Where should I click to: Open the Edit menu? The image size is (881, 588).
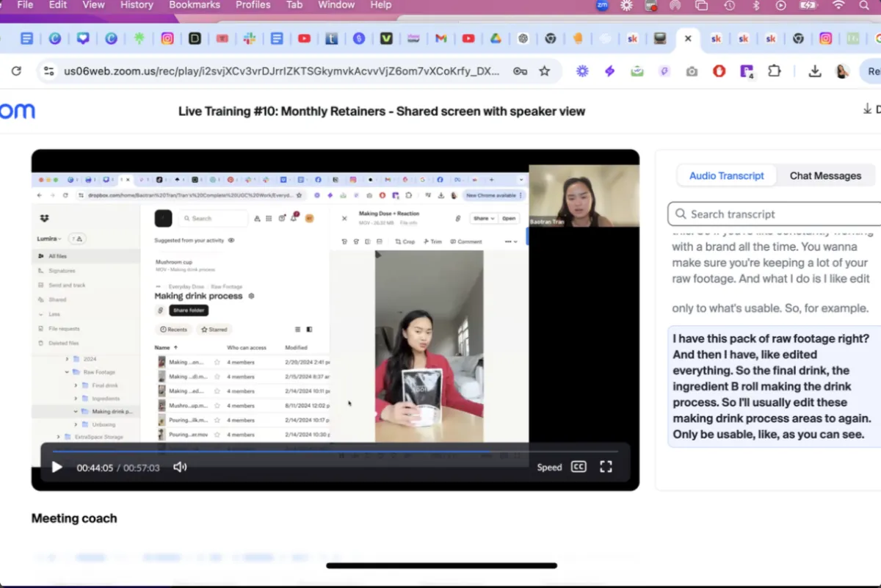coord(58,5)
